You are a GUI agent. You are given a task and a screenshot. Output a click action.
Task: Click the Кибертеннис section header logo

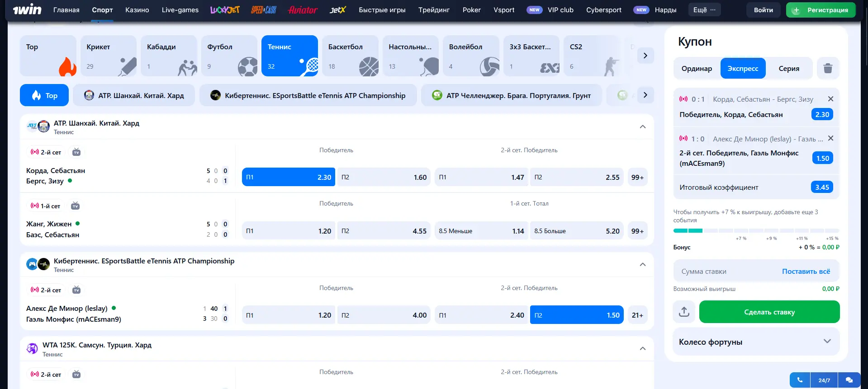38,264
